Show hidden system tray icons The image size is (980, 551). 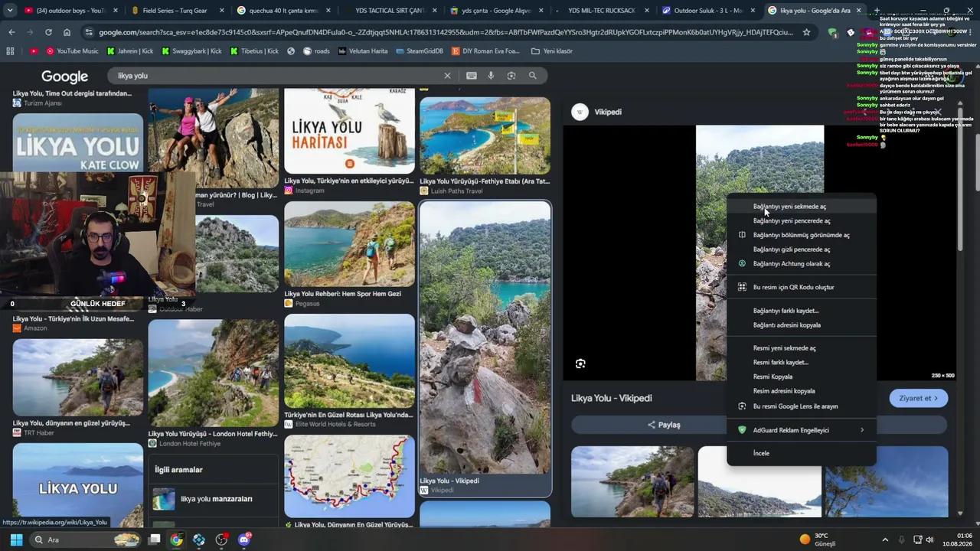(885, 540)
